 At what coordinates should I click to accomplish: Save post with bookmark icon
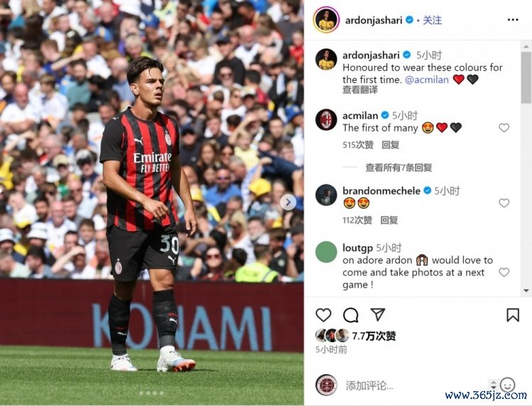[513, 314]
